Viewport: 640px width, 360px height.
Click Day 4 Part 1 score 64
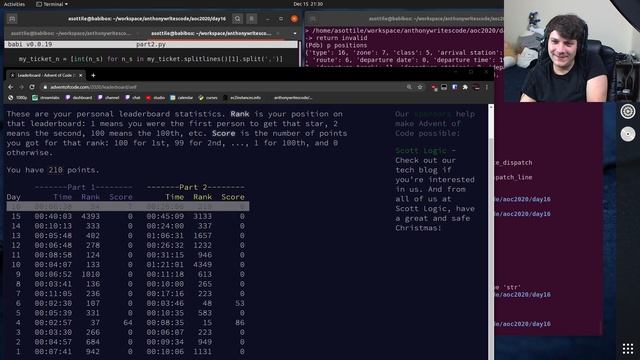128,322
